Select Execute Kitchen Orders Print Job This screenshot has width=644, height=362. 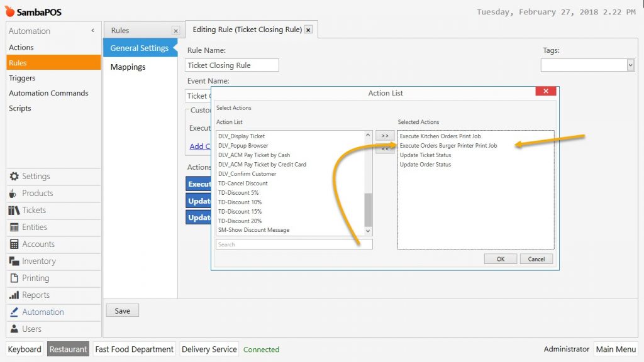[440, 136]
